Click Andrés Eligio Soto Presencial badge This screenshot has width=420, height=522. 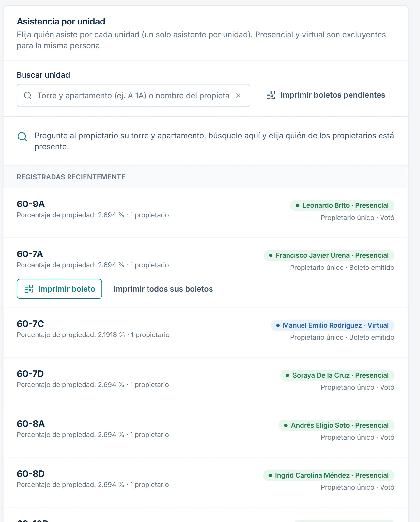[336, 425]
